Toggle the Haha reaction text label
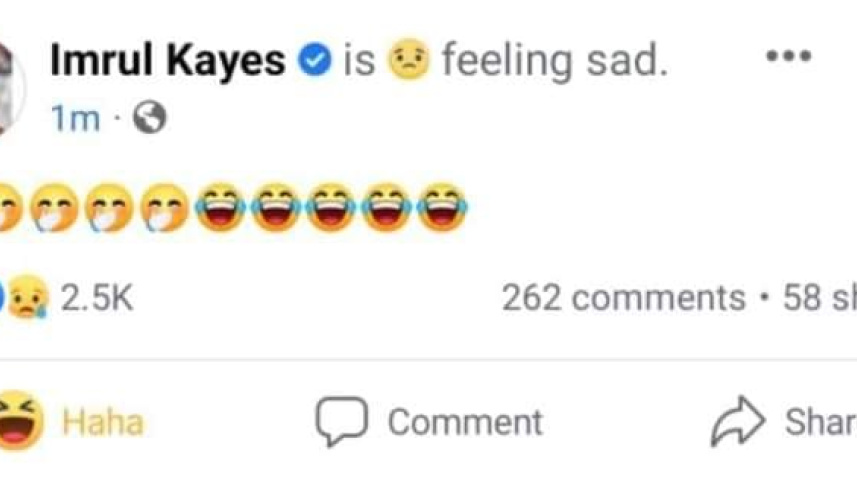The width and height of the screenshot is (857, 482). tap(102, 422)
